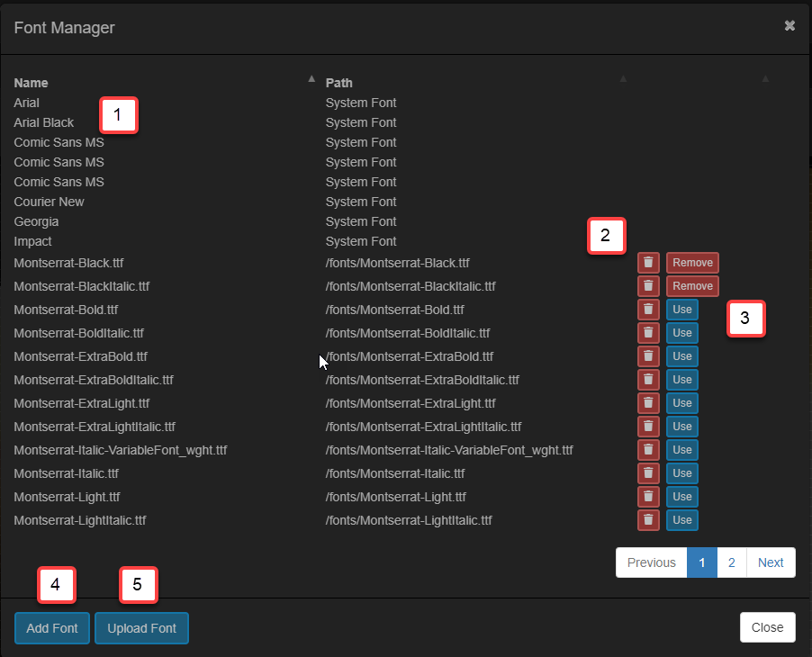Click the trash icon for Montserrat-Bold.ttf
The width and height of the screenshot is (812, 657).
(x=647, y=310)
